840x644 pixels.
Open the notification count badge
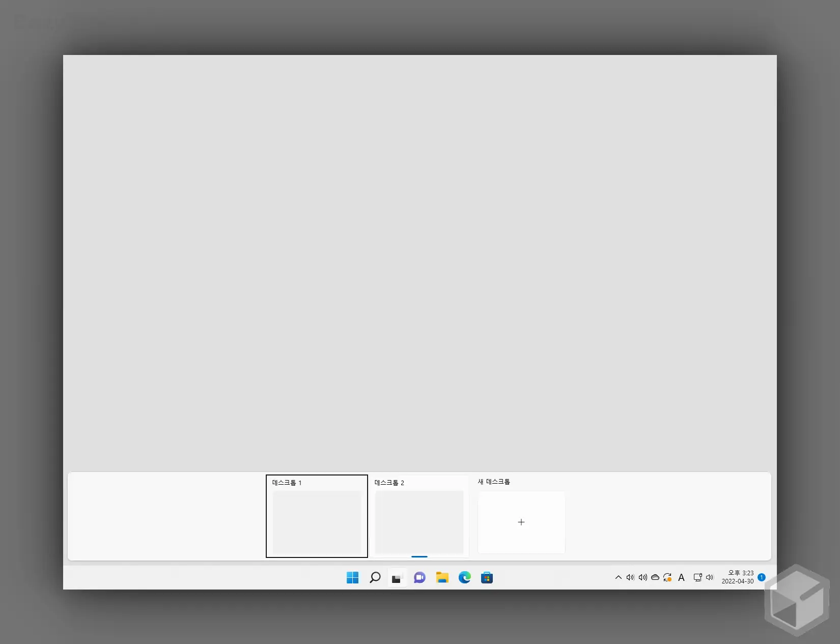[762, 577]
